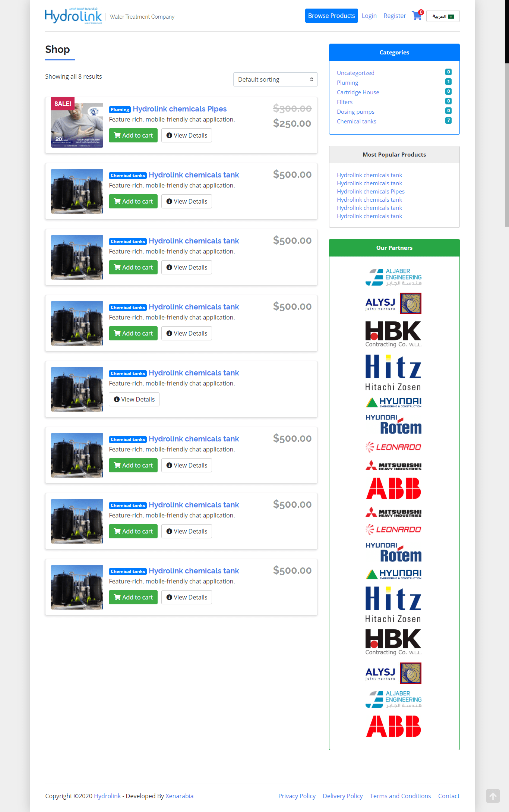Click the ABB partner logo at top
Image resolution: width=509 pixels, height=812 pixels.
(393, 488)
